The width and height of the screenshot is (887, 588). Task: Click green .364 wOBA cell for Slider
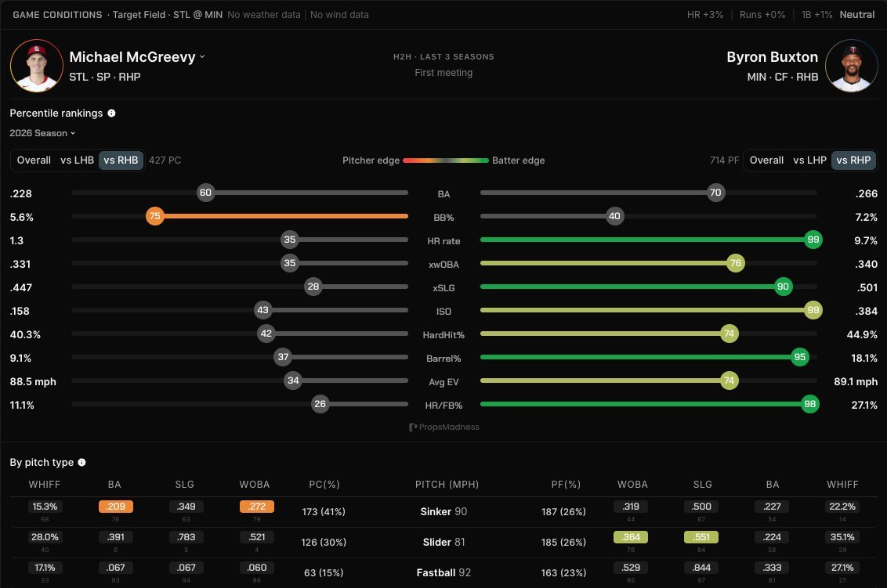631,537
